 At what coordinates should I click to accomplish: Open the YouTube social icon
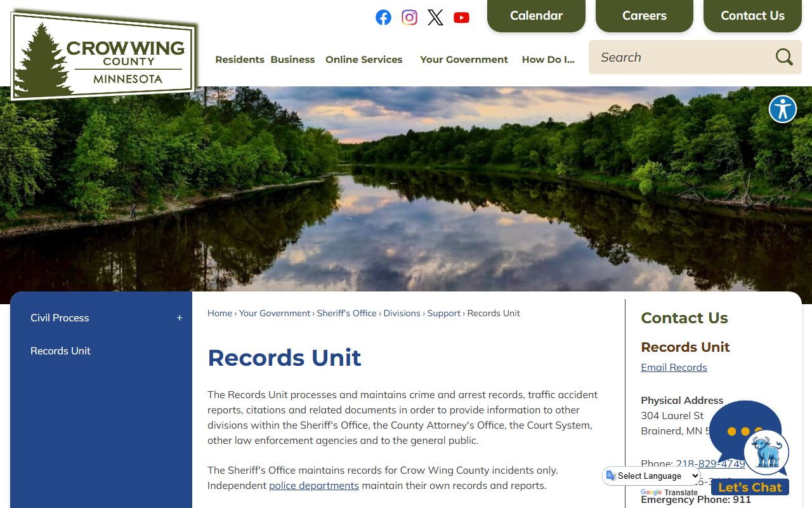coord(461,17)
